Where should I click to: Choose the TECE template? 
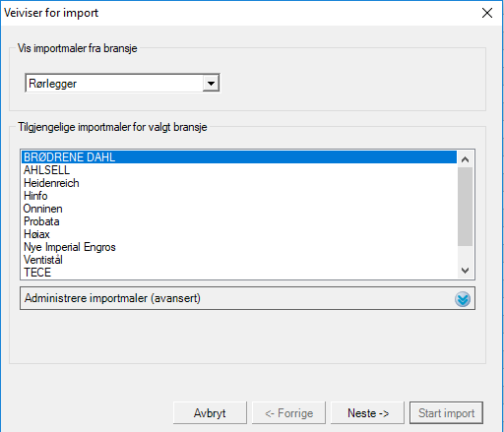(x=239, y=273)
